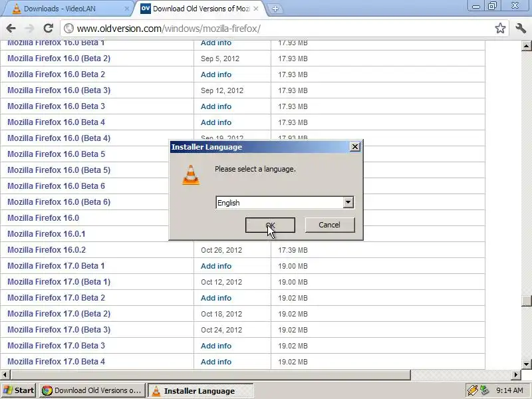Click Installer Language taskbar button
Viewport: 532px width, 399px height.
[x=201, y=391]
